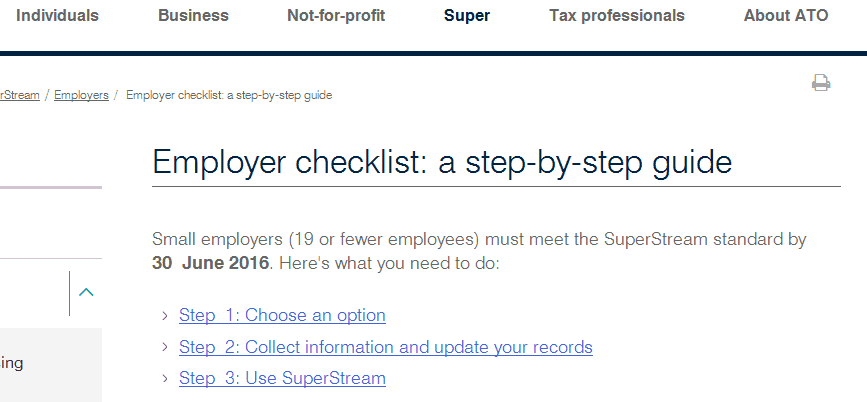This screenshot has width=867, height=402.
Task: Click the arrow bullet beside Step 3
Action: click(165, 379)
